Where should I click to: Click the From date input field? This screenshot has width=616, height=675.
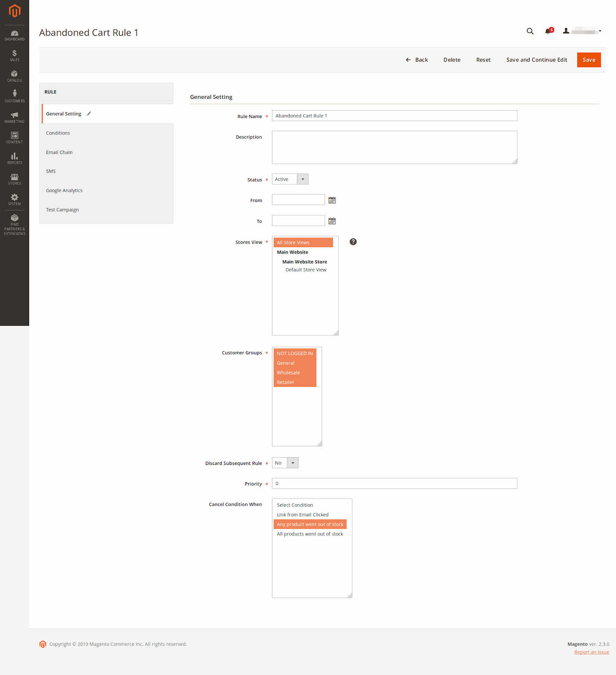[x=298, y=200]
